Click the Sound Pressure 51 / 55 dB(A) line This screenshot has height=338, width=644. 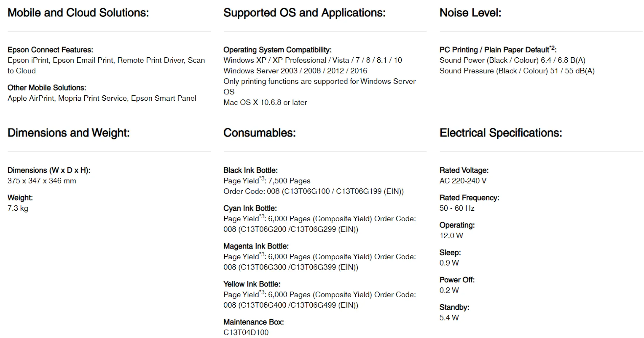click(517, 71)
